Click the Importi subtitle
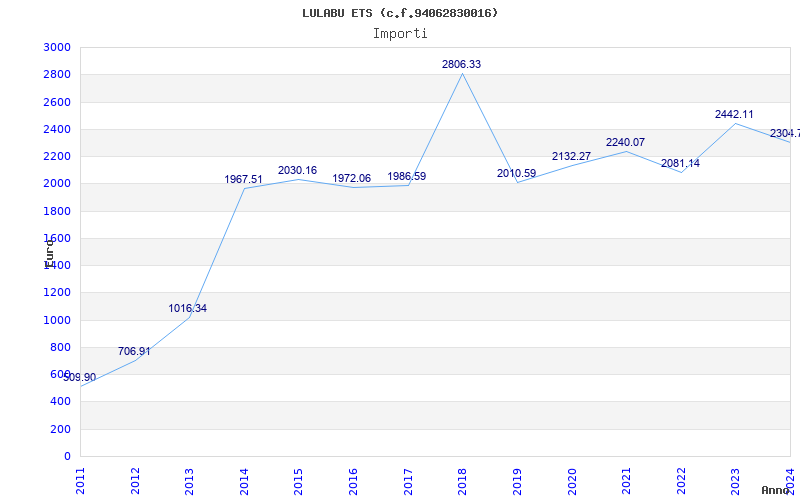 click(400, 34)
